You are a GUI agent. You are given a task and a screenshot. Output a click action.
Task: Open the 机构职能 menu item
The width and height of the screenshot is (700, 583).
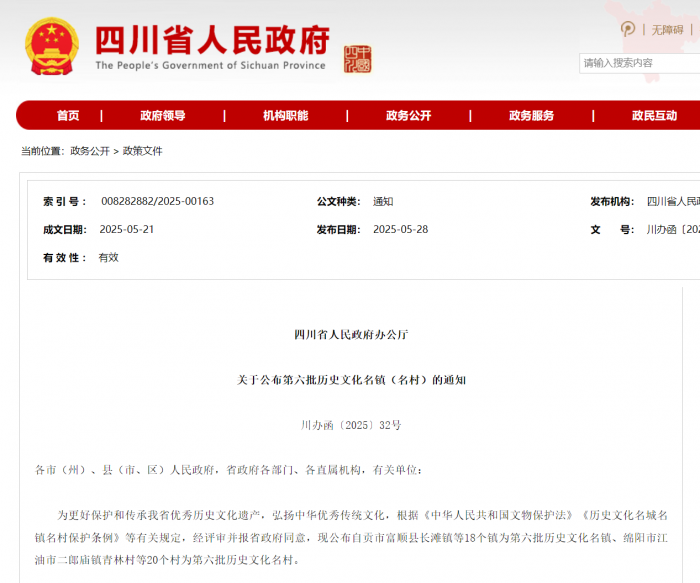point(286,116)
